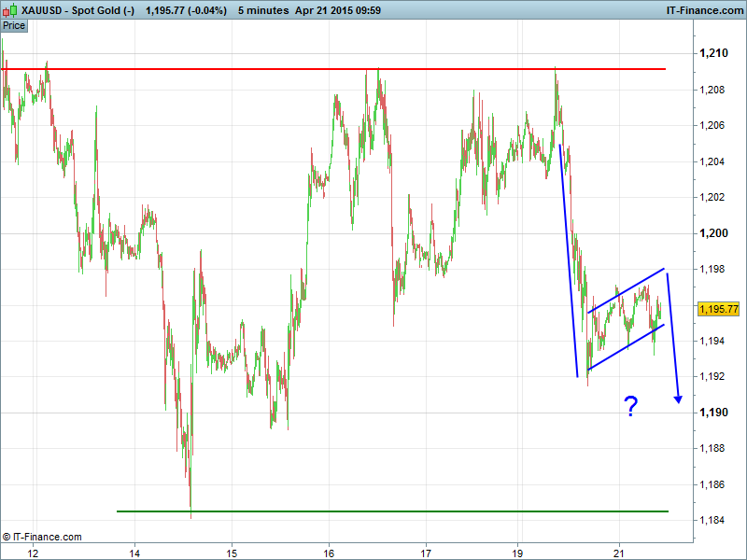Click date label 21 on time axis

(x=619, y=553)
